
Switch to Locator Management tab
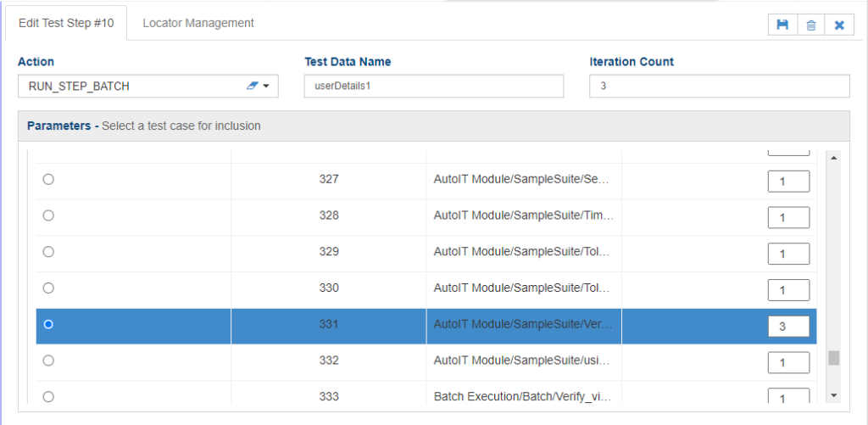[x=198, y=23]
